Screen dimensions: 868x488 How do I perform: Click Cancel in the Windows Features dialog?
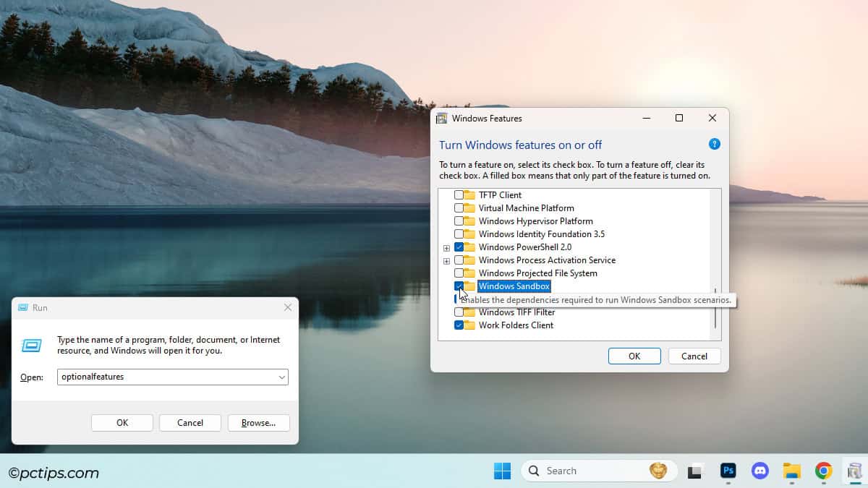(x=694, y=356)
